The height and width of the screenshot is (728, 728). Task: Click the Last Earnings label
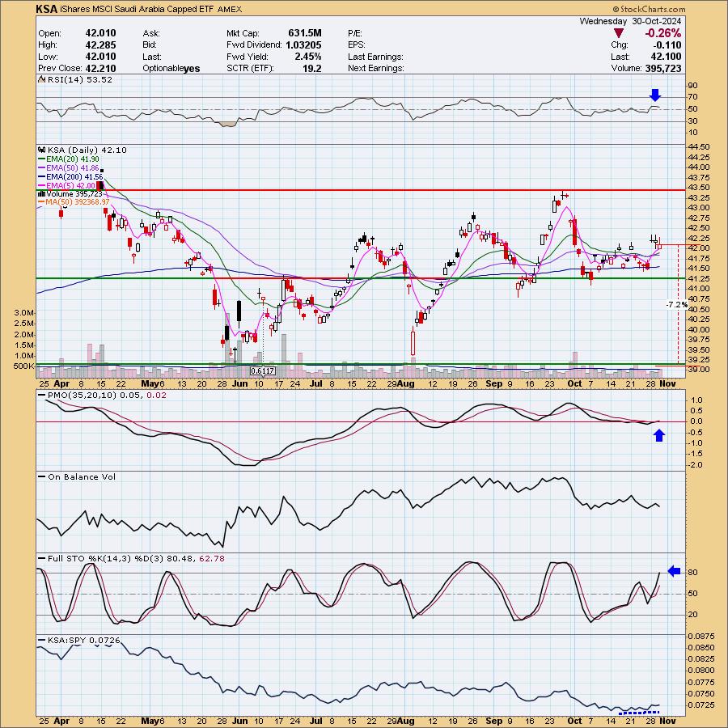click(x=375, y=57)
